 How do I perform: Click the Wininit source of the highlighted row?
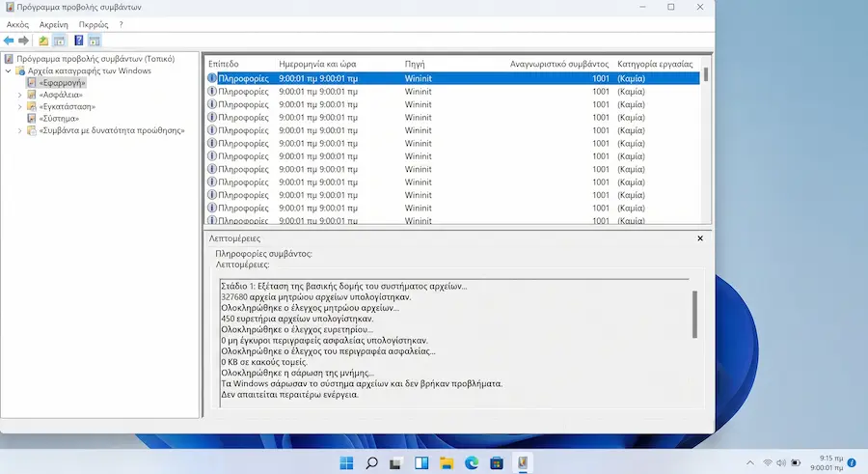(418, 79)
